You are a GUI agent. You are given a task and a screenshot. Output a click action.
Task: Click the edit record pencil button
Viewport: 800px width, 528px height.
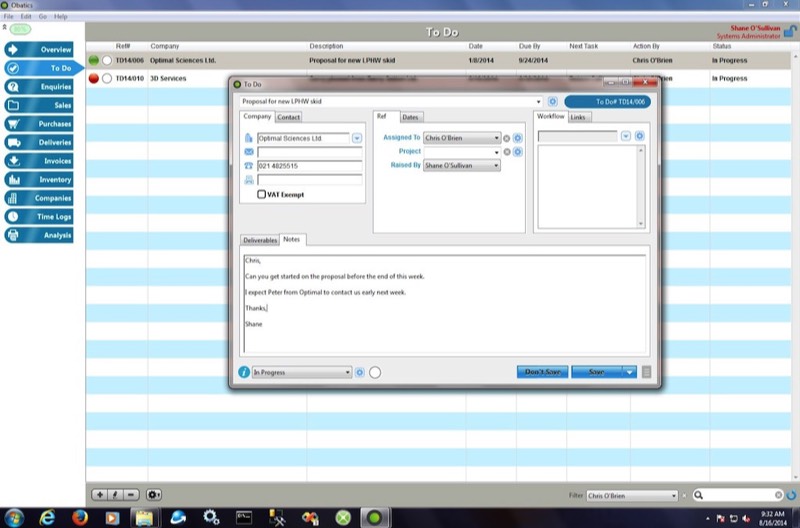pyautogui.click(x=115, y=494)
